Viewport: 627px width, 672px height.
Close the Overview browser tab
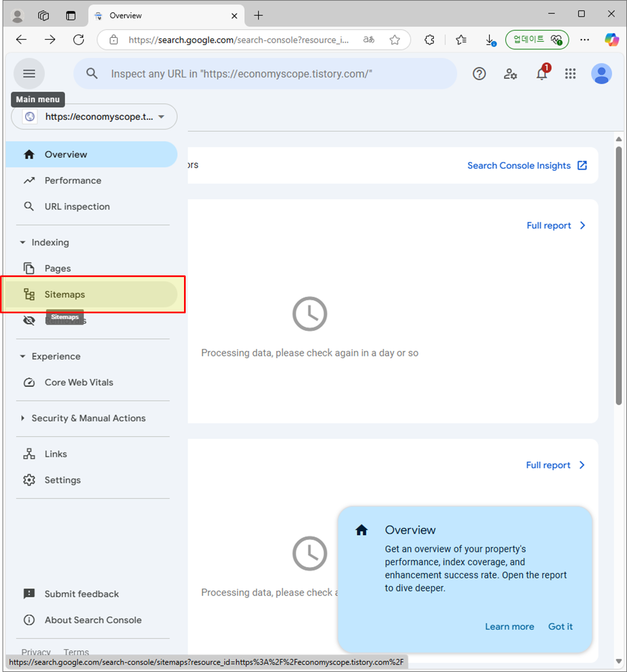click(234, 16)
